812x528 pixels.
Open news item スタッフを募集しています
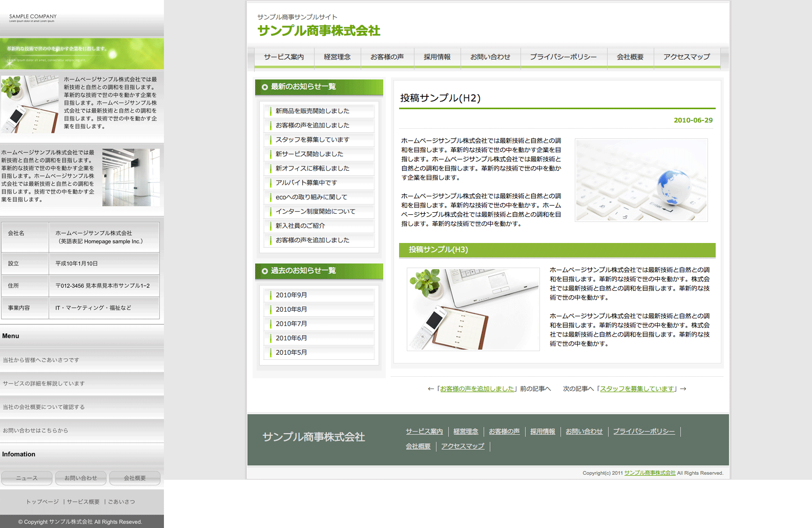[x=312, y=139]
